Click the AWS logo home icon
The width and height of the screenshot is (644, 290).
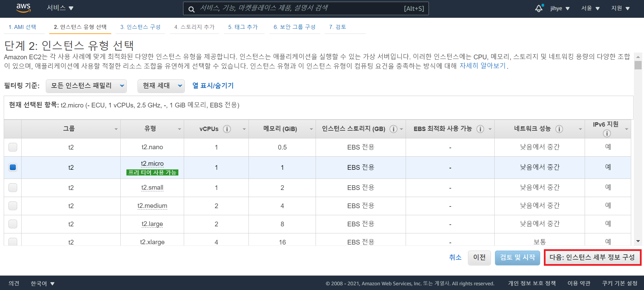(24, 8)
